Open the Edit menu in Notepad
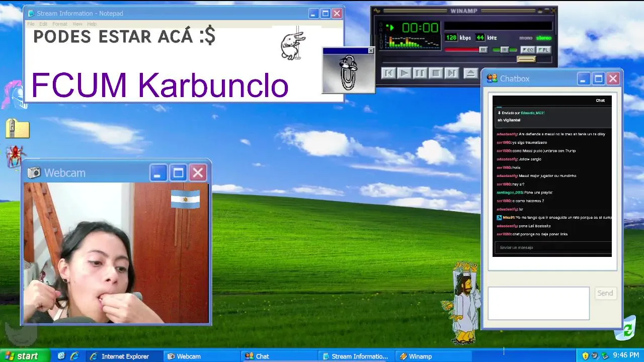The height and width of the screenshot is (362, 644). 43,24
